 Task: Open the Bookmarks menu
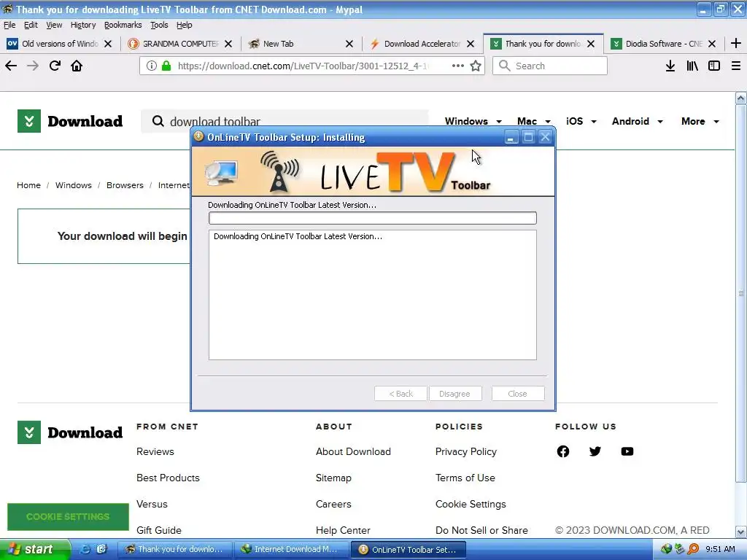click(x=123, y=25)
